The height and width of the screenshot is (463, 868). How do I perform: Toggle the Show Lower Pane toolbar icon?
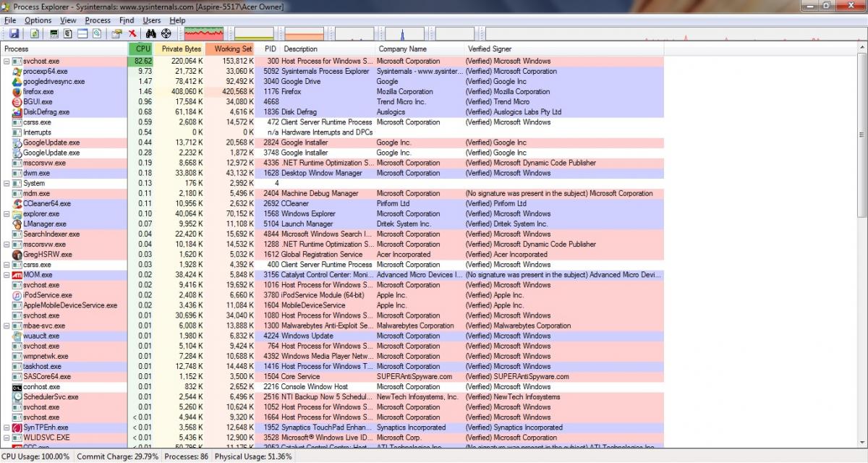click(x=82, y=33)
